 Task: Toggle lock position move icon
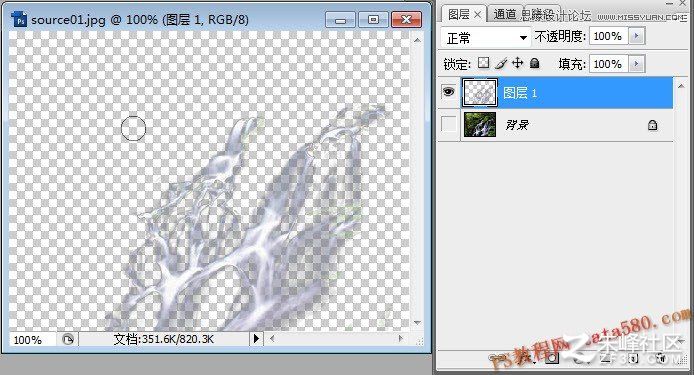tap(517, 63)
